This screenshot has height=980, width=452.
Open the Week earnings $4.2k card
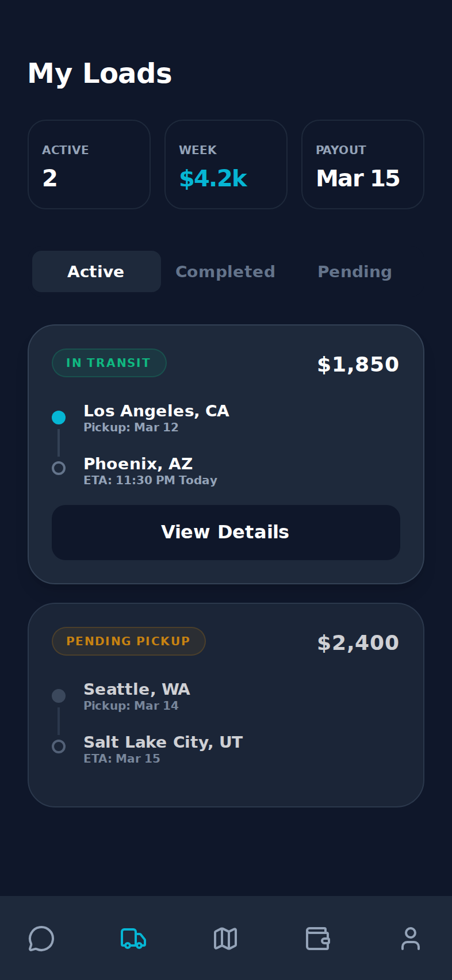click(226, 164)
